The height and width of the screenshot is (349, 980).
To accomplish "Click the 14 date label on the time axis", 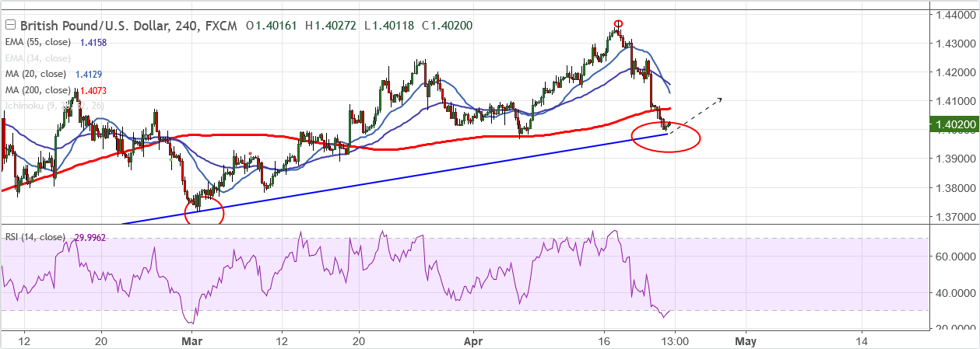I will coord(861,340).
